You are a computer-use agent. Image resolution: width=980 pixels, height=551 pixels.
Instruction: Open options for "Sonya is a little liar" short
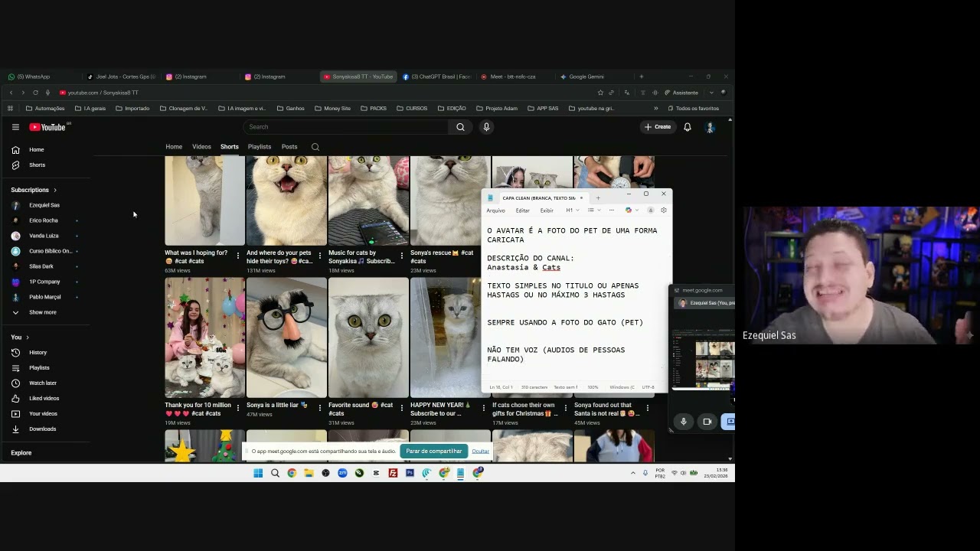click(320, 409)
